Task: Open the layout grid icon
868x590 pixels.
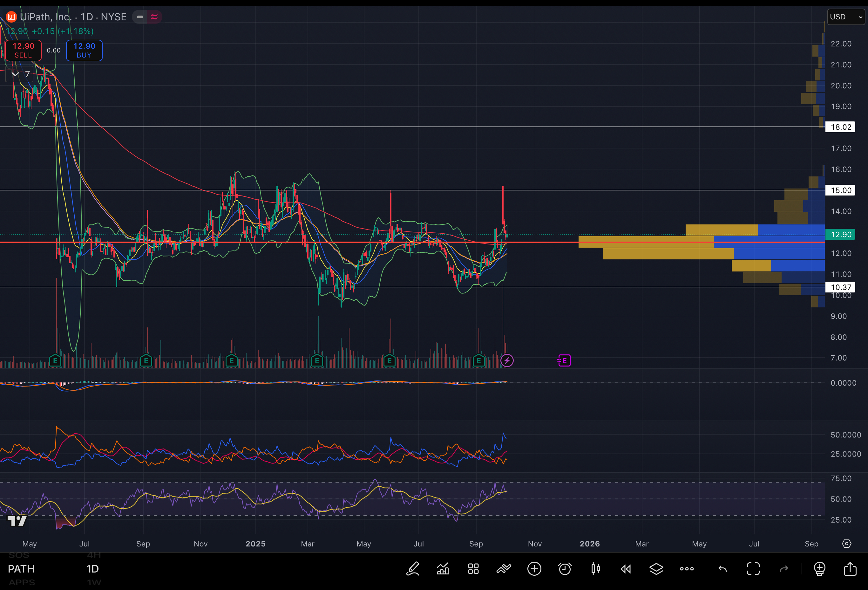Action: (x=473, y=569)
